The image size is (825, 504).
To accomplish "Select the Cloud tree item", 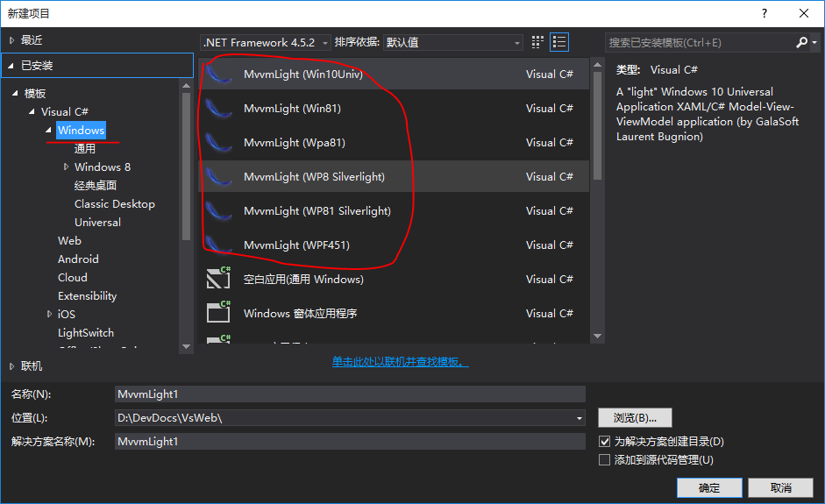I will pos(73,278).
